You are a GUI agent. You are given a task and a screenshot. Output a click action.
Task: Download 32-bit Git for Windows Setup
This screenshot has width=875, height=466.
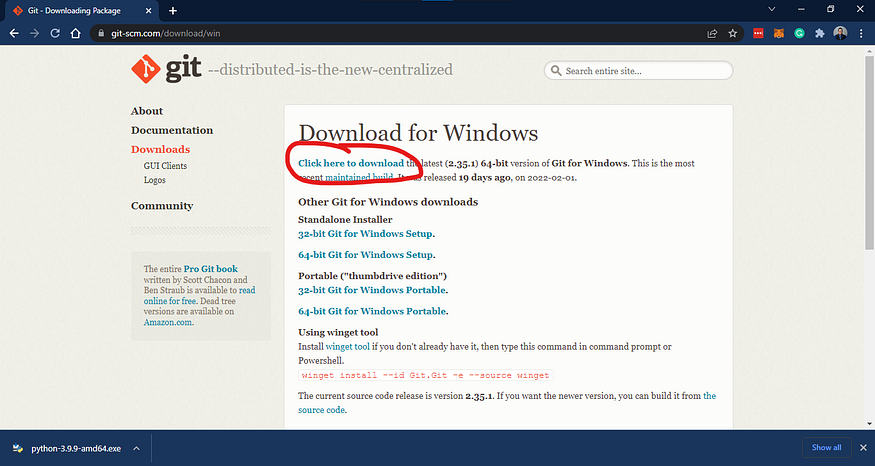[x=366, y=234]
